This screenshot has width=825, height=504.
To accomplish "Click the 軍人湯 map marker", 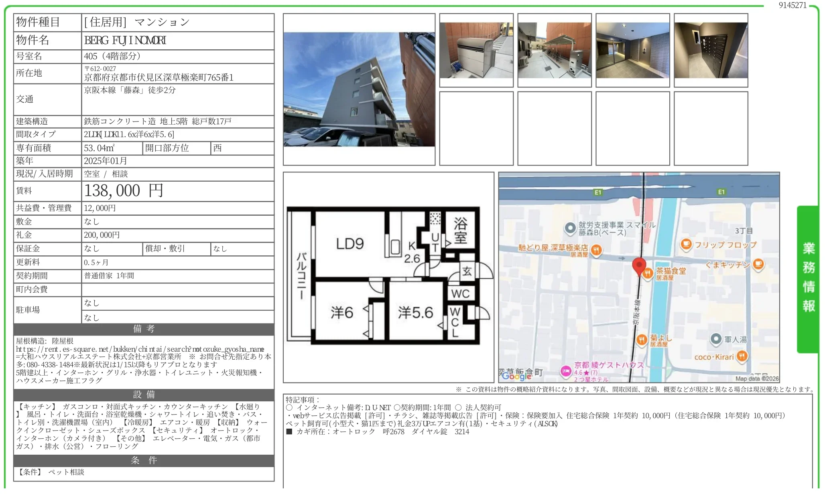I will (x=716, y=339).
